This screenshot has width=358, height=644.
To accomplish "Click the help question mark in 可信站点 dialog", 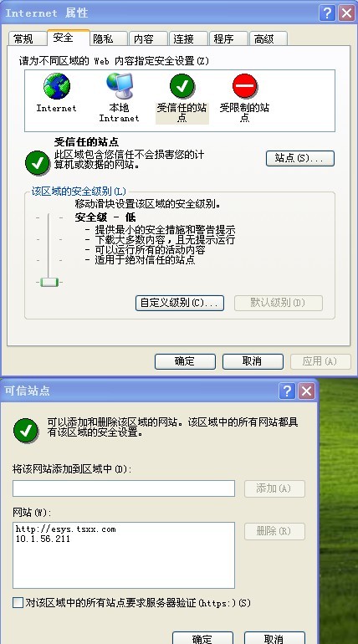I will coord(287,391).
